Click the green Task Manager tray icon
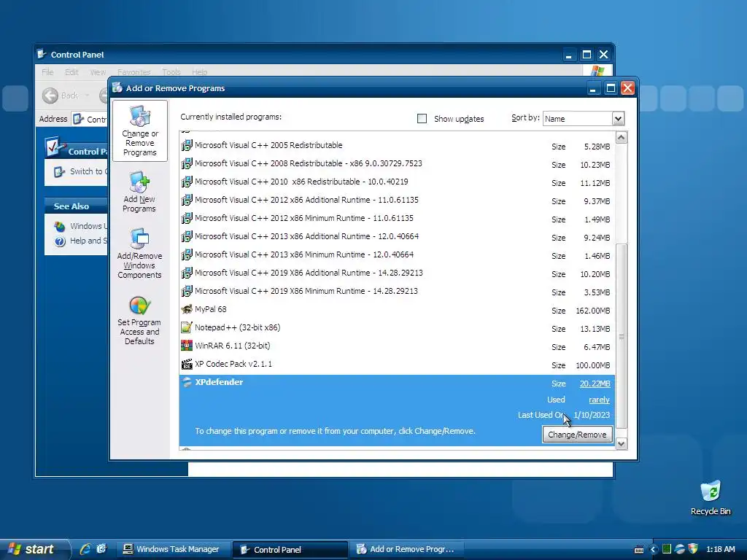Viewport: 747px width, 560px height. tap(667, 549)
